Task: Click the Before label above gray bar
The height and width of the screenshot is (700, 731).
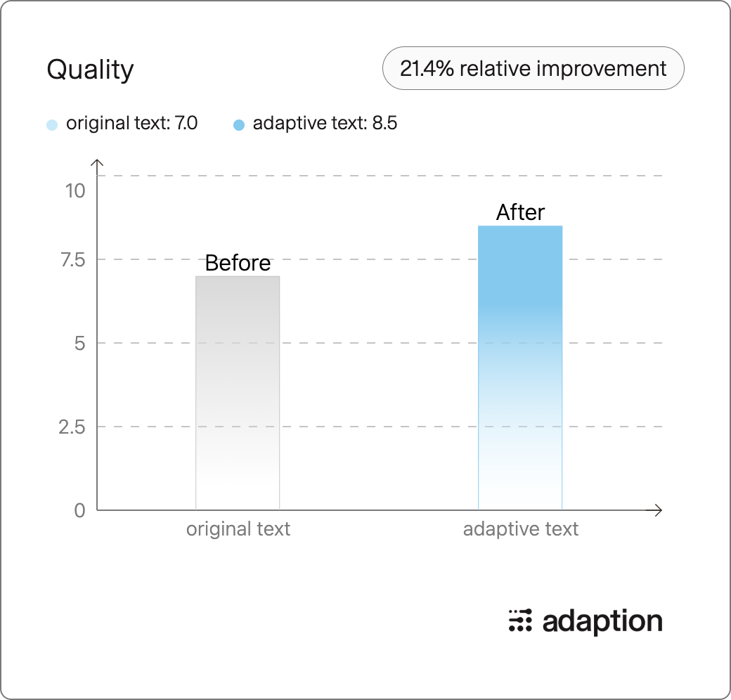Action: point(238,263)
